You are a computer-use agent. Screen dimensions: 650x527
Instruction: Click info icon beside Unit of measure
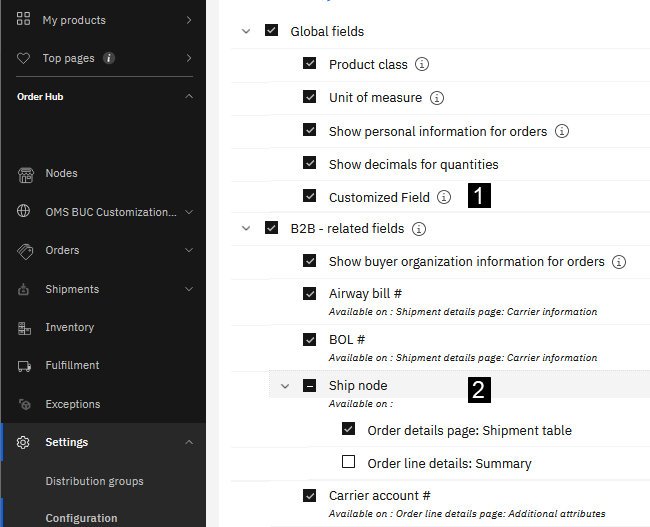point(436,98)
